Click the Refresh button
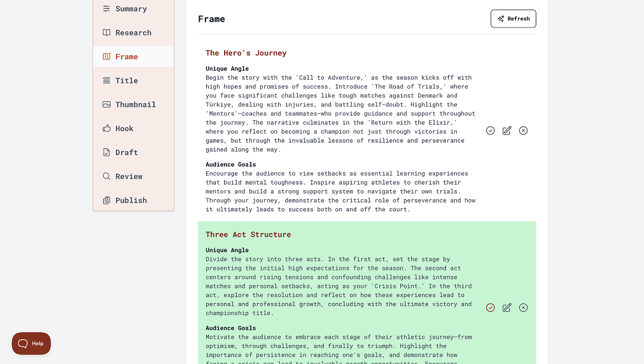The image size is (644, 364). [513, 18]
